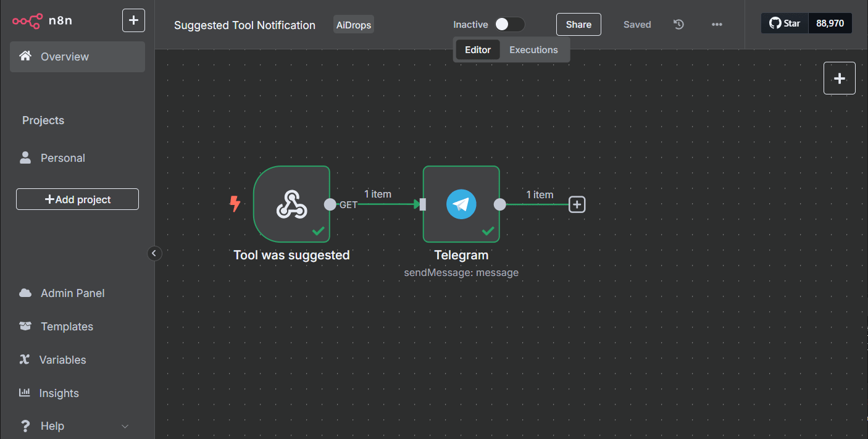The image size is (868, 439).
Task: Click the 88,970 star count
Action: pos(830,23)
